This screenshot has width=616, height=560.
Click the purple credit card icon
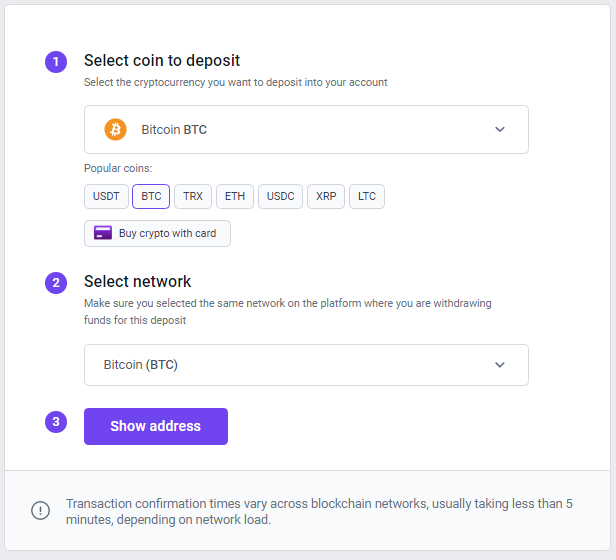tap(103, 233)
